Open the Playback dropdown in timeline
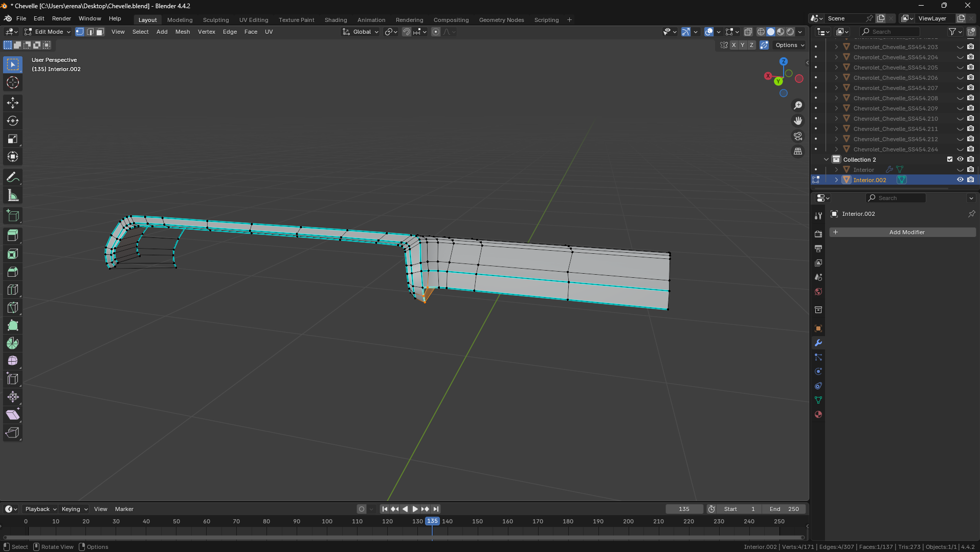This screenshot has width=980, height=552. pyautogui.click(x=40, y=509)
